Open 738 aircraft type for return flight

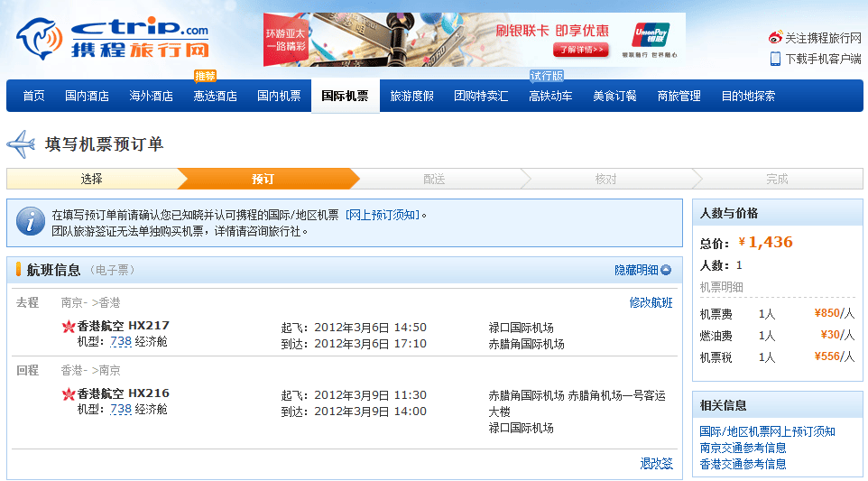120,410
